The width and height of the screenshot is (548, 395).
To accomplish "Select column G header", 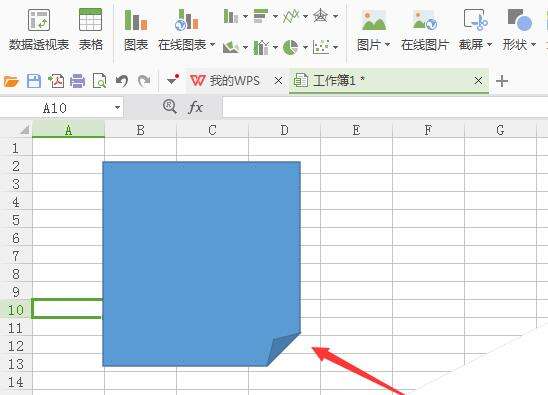I will [x=500, y=130].
